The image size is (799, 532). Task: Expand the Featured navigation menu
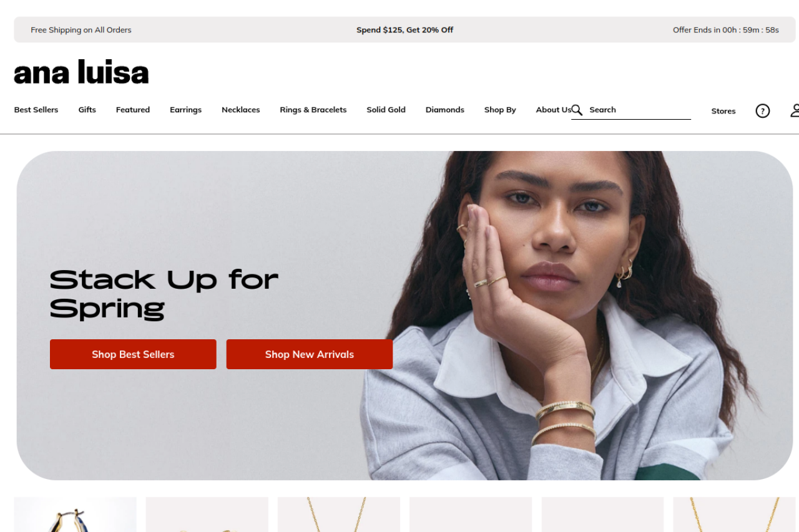pos(133,110)
